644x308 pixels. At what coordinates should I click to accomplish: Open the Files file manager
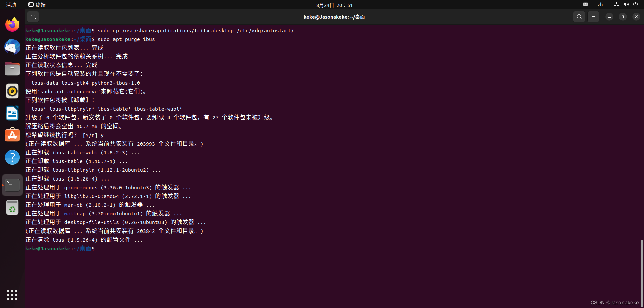click(x=12, y=69)
